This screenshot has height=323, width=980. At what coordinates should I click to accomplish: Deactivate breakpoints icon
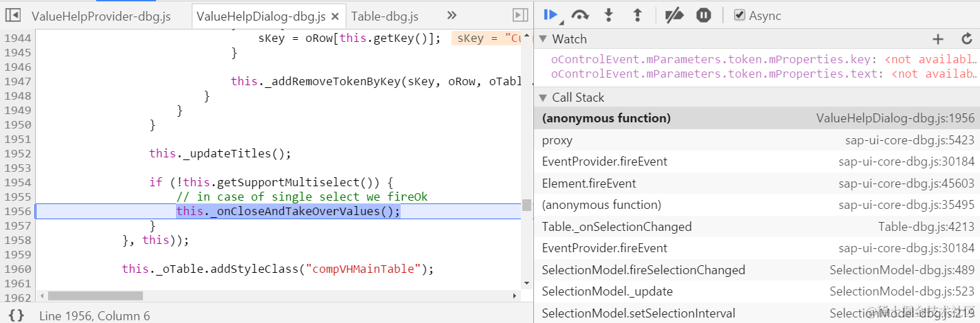(x=673, y=15)
